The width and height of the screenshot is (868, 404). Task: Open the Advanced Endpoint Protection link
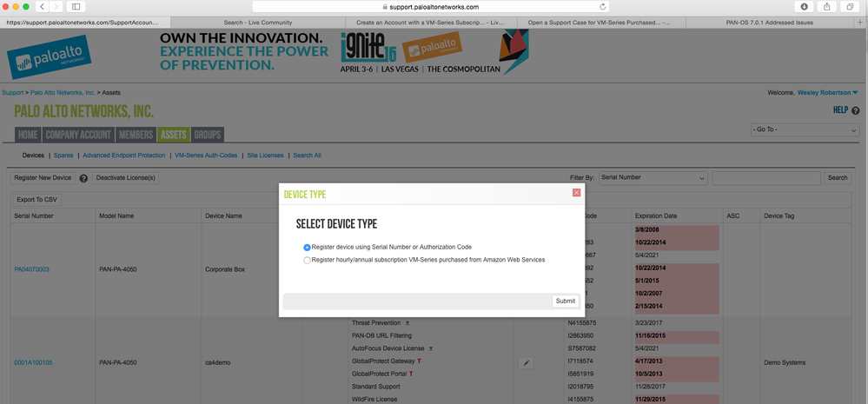pyautogui.click(x=124, y=156)
